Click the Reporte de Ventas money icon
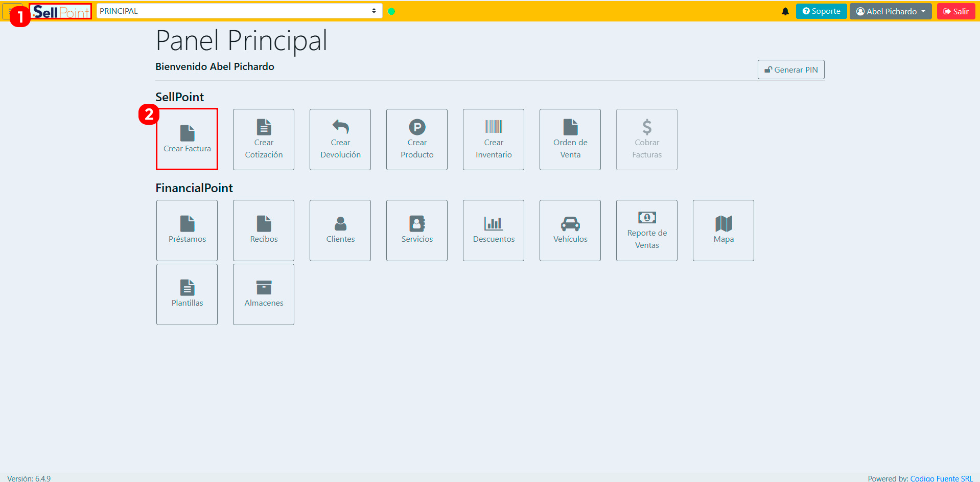Image resolution: width=980 pixels, height=482 pixels. (x=647, y=218)
